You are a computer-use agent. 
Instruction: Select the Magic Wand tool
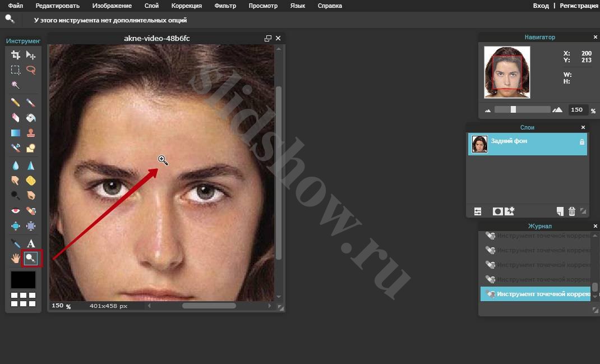click(15, 85)
